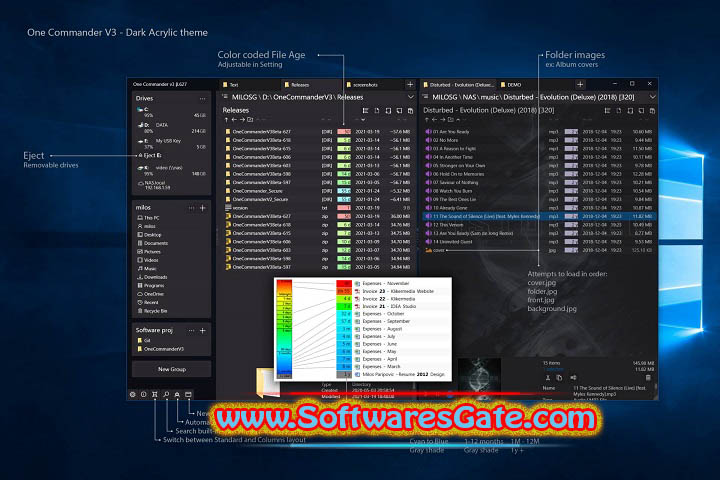The width and height of the screenshot is (720, 480).
Task: Create a new file in the Disturbed pane
Action: tap(619, 111)
